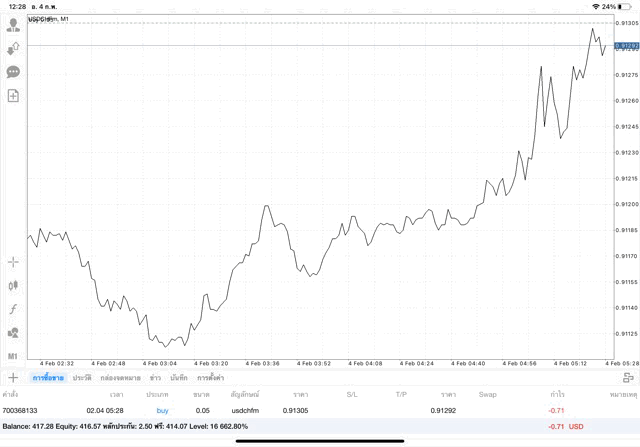Open the บันทึก journal tab

pos(180,378)
